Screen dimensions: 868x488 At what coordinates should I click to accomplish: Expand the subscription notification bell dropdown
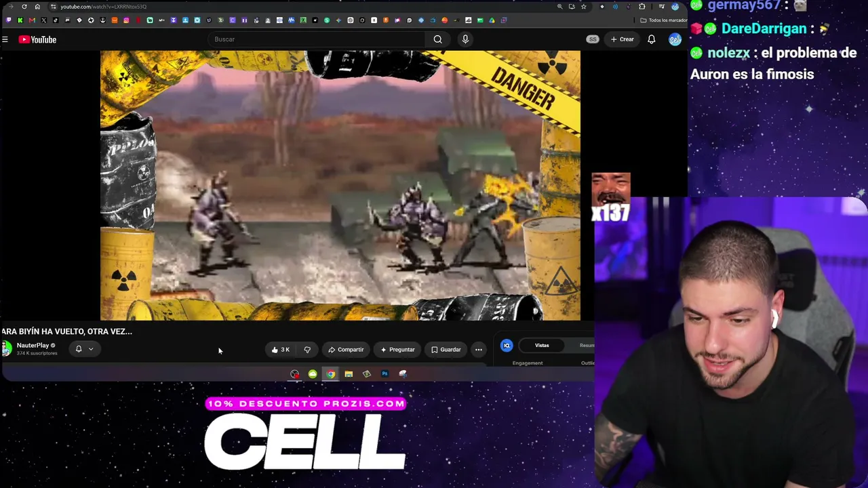click(84, 349)
